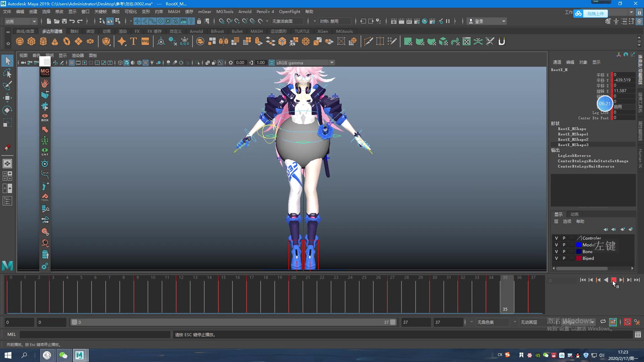Click the polygon Type text tool icon
644x362 pixels.
[x=133, y=42]
